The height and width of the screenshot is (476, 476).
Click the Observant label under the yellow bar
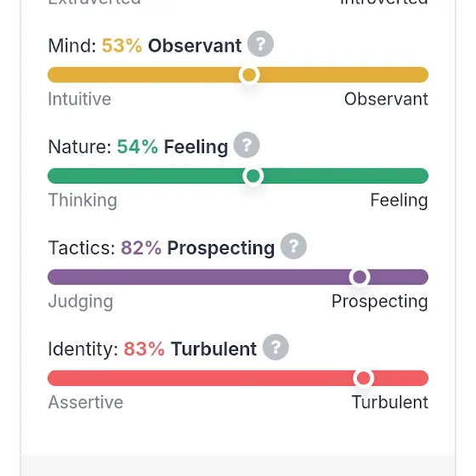386,99
